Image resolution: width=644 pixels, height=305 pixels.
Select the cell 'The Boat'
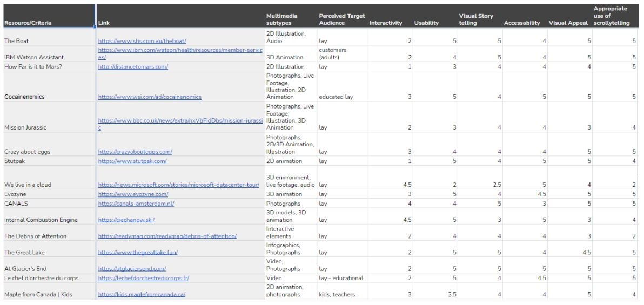click(49, 37)
